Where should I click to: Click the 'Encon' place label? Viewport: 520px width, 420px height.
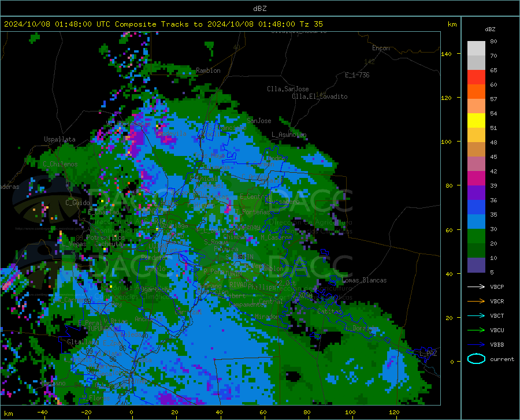point(381,48)
